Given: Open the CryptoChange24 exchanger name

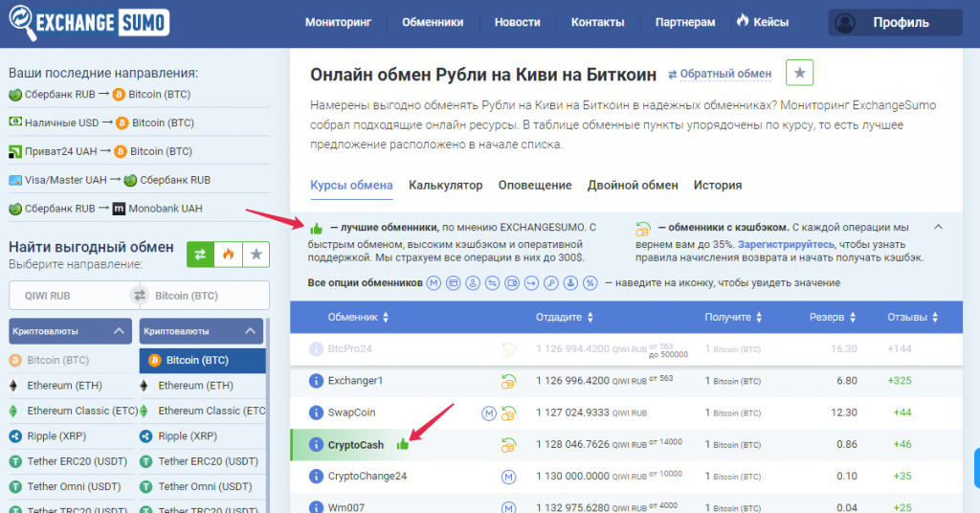Looking at the screenshot, I should coord(367,476).
